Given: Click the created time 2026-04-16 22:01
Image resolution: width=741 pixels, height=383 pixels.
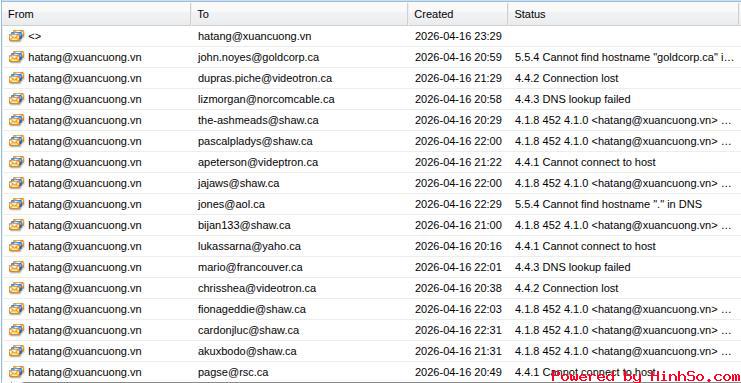Looking at the screenshot, I should pyautogui.click(x=458, y=267).
